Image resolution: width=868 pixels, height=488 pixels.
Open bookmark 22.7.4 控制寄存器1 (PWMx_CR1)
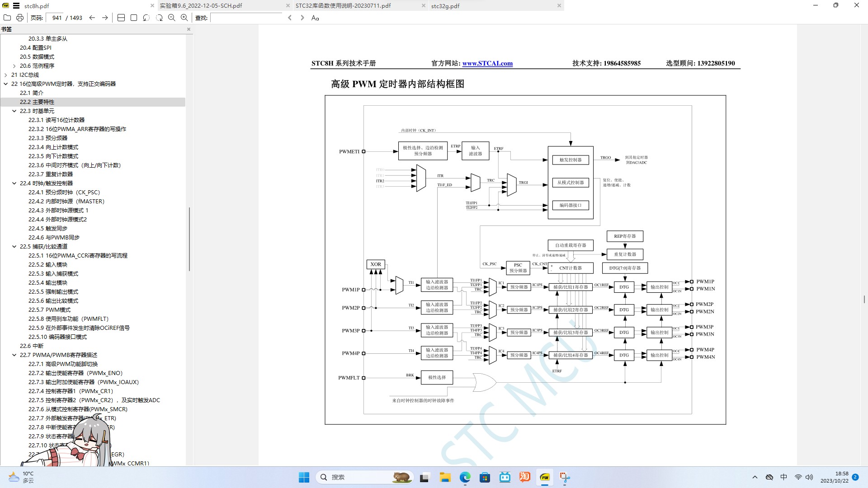click(71, 391)
